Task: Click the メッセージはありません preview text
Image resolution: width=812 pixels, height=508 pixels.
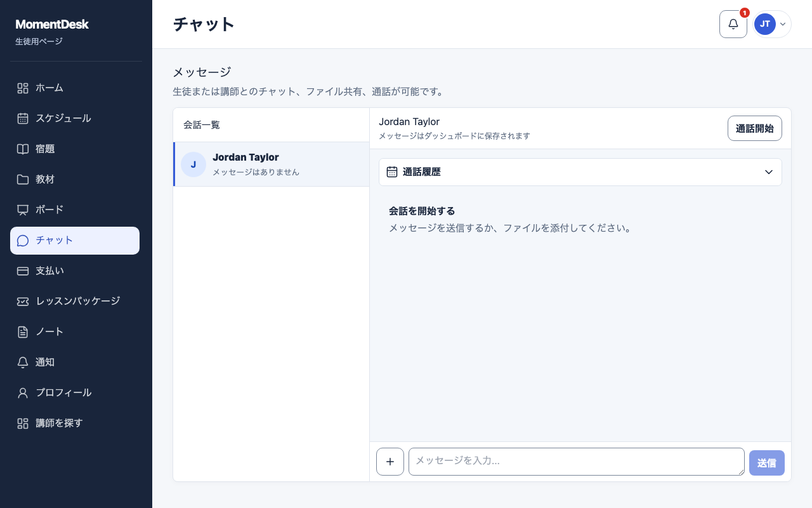Action: click(256, 172)
